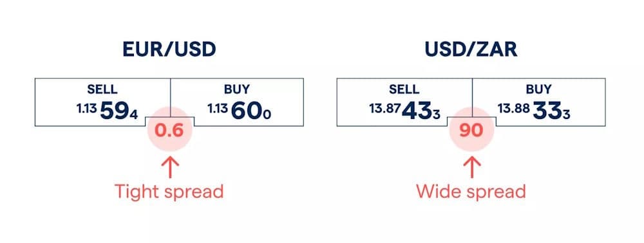Screen dimensions: 644x243
Task: Click the Tight spread label
Action: click(169, 192)
